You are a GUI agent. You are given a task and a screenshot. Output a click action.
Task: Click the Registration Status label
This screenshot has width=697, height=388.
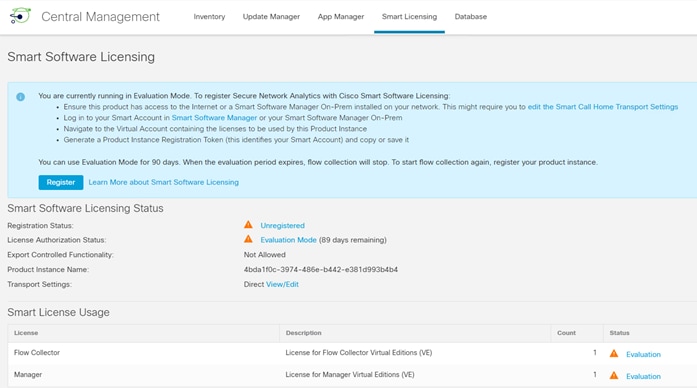[40, 226]
